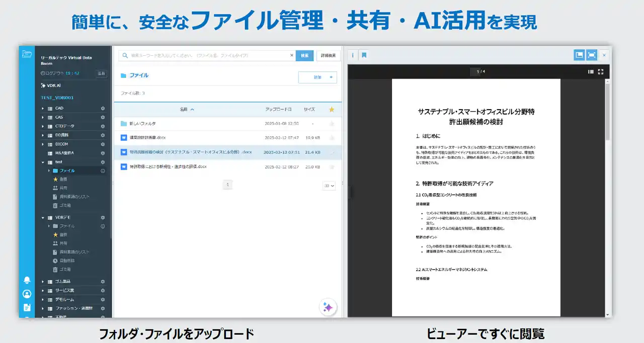Click the 詳細検索 button
644x343 pixels.
click(x=329, y=56)
